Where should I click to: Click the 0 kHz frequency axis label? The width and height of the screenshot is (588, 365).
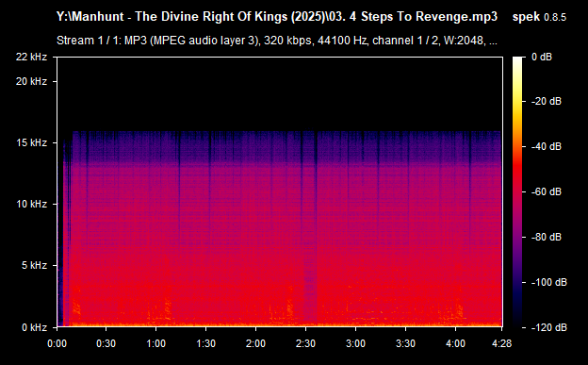tap(34, 327)
